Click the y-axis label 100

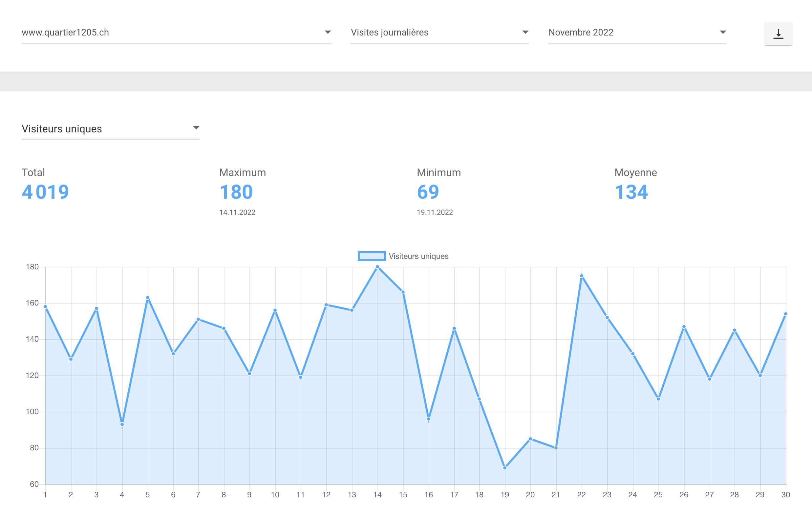(x=32, y=412)
